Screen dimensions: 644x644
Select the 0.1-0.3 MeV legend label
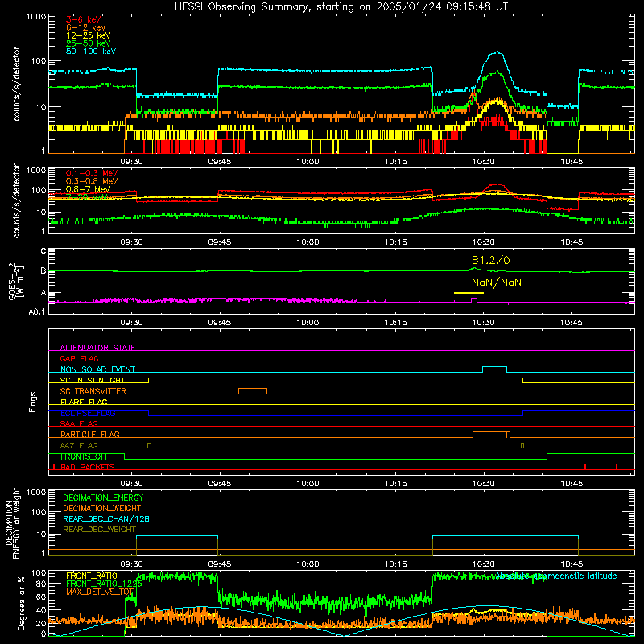point(92,173)
